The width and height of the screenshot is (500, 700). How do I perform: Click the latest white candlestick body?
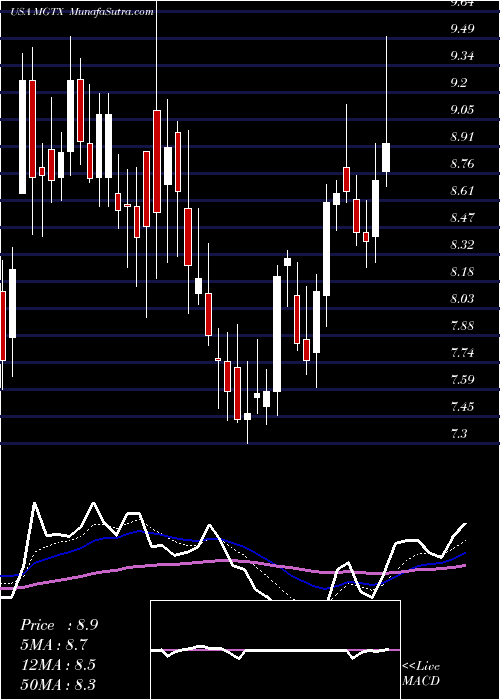coord(386,158)
